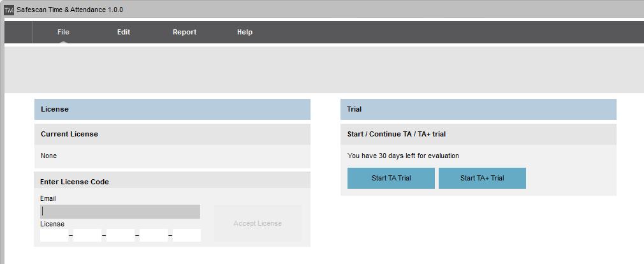This screenshot has width=644, height=264.
Task: Focus the Email input field
Action: pos(121,212)
